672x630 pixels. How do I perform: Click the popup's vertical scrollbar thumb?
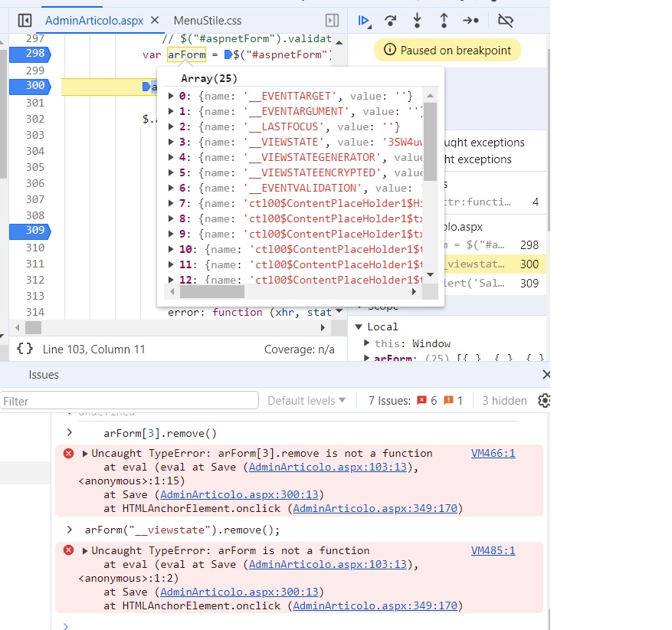coord(431,142)
